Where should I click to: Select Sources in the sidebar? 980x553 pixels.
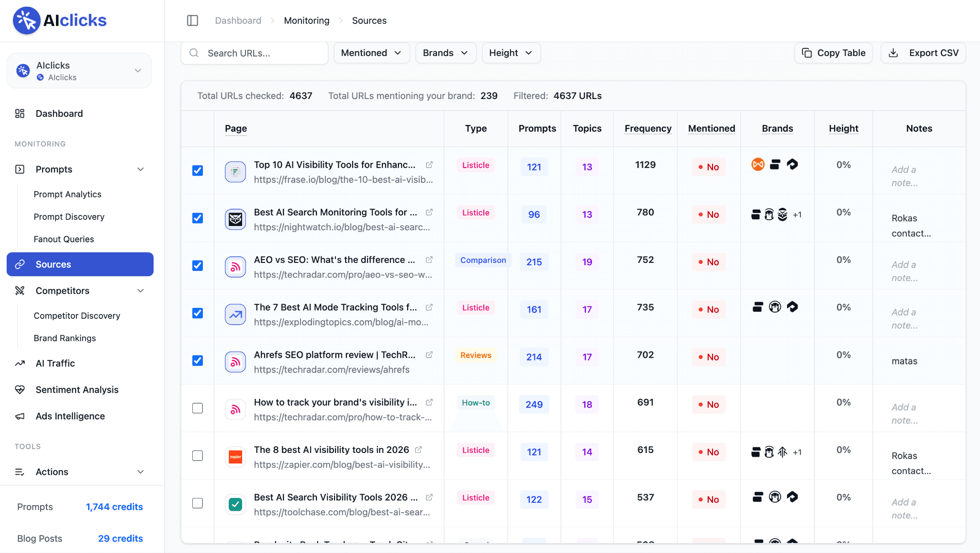(80, 264)
